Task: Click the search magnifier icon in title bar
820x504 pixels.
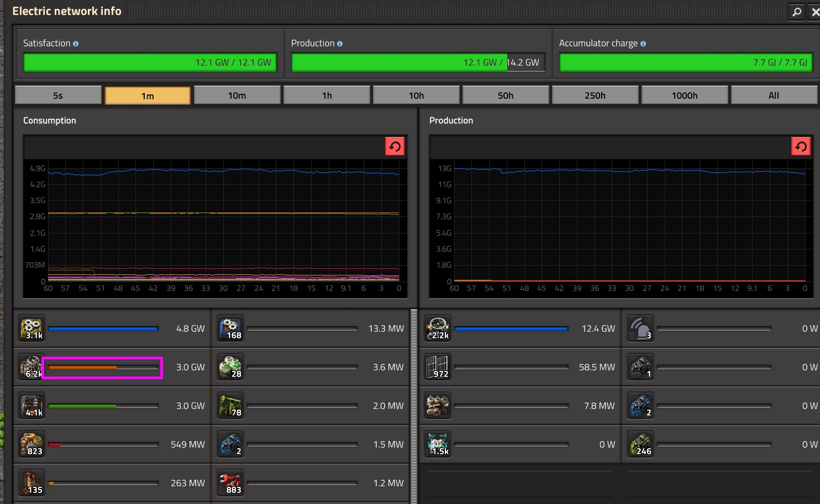Action: click(x=797, y=11)
